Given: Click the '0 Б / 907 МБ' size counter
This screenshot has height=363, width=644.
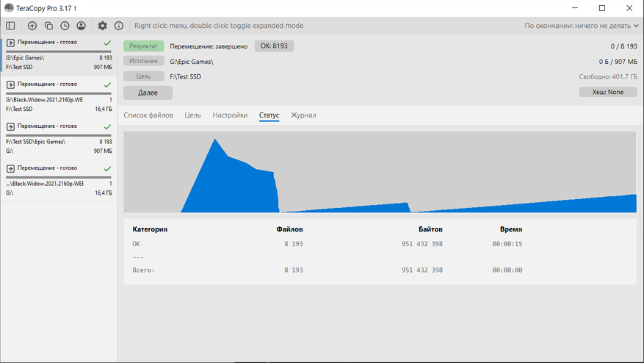Looking at the screenshot, I should (x=618, y=62).
